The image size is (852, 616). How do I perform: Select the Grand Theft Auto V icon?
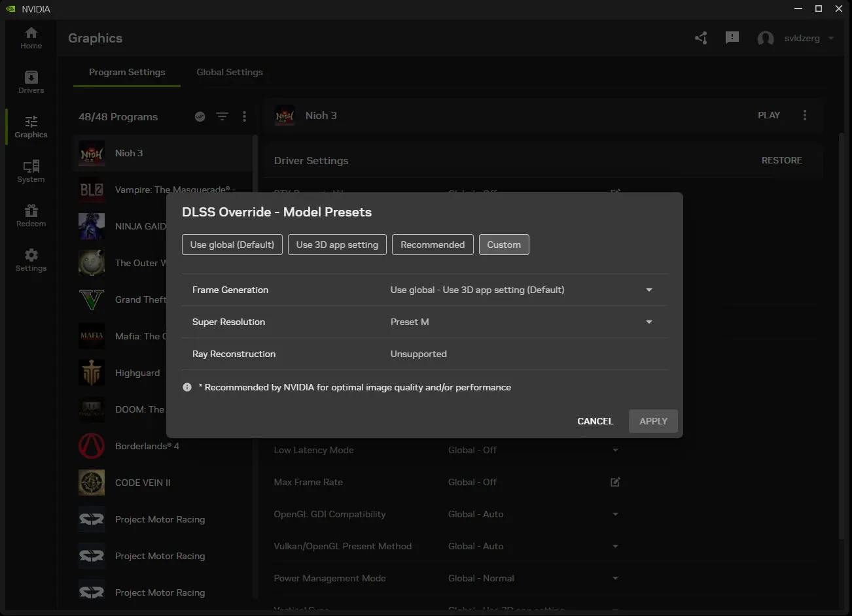pyautogui.click(x=92, y=299)
